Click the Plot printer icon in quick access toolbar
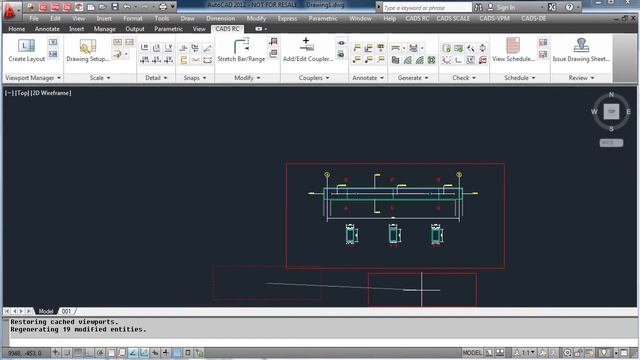 click(x=163, y=7)
